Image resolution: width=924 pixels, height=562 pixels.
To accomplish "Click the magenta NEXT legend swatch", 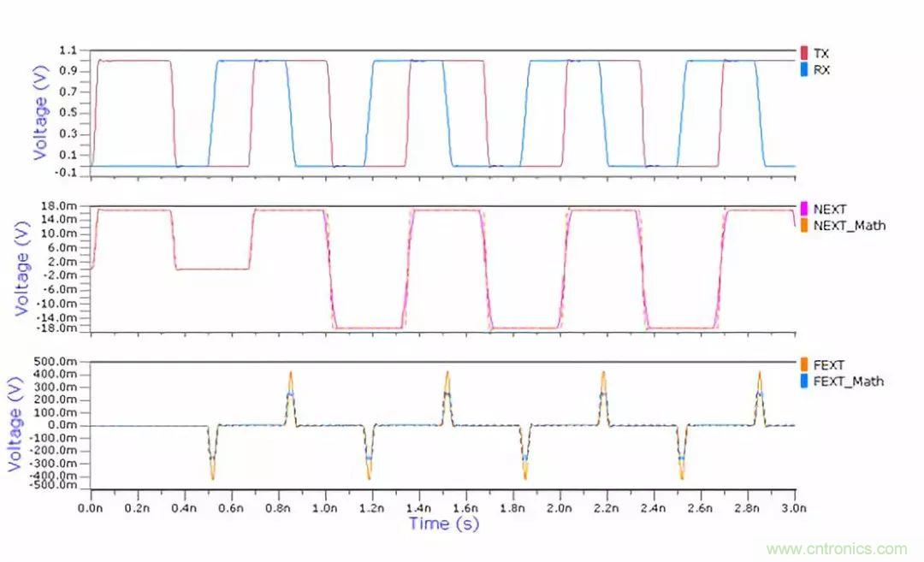I will tap(803, 209).
